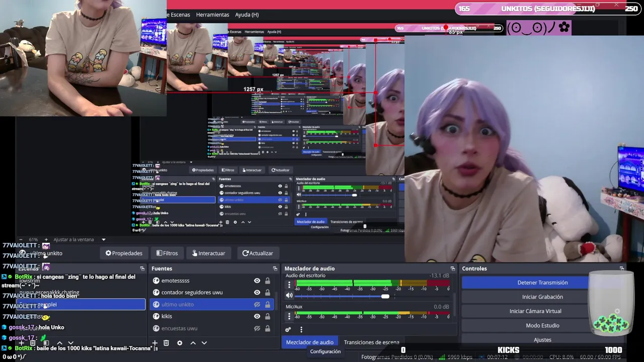
Task: Open Ajustes settings button
Action: coord(542,339)
